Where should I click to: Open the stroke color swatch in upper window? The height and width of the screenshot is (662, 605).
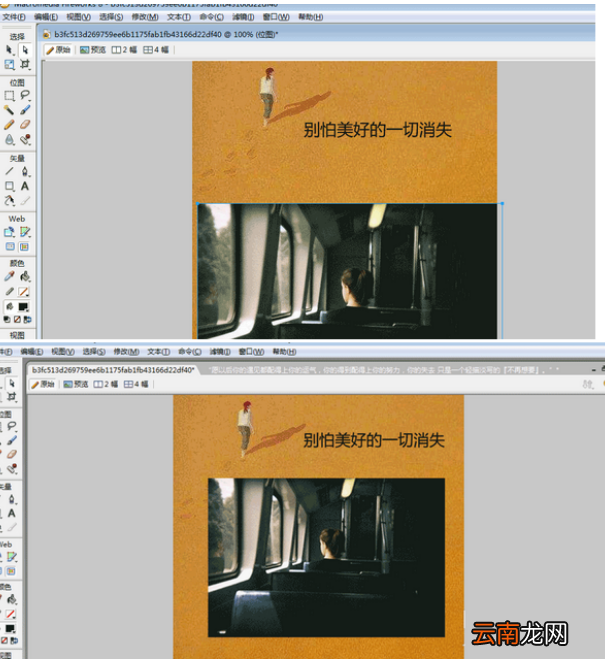[x=24, y=292]
